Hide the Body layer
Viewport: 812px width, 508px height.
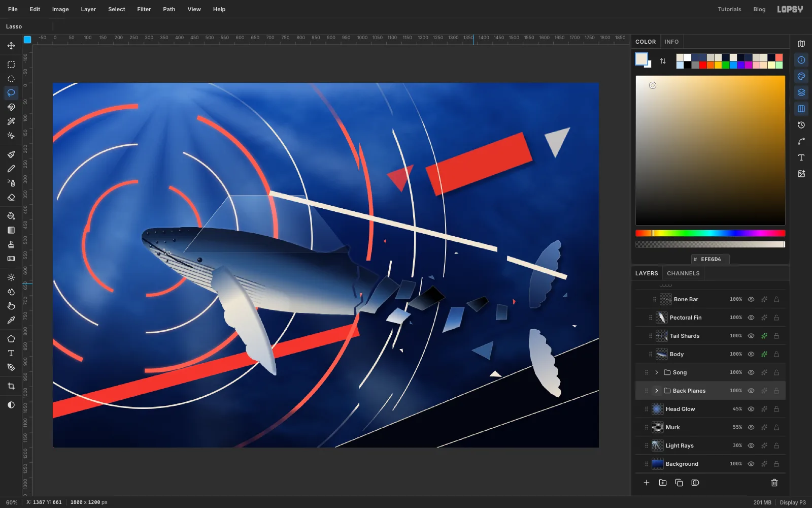[751, 354]
